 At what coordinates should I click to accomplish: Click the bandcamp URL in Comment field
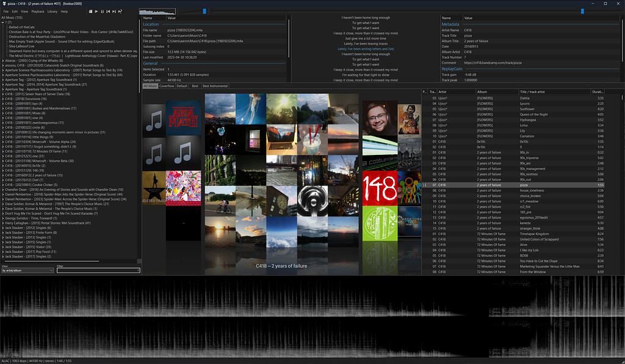click(493, 63)
